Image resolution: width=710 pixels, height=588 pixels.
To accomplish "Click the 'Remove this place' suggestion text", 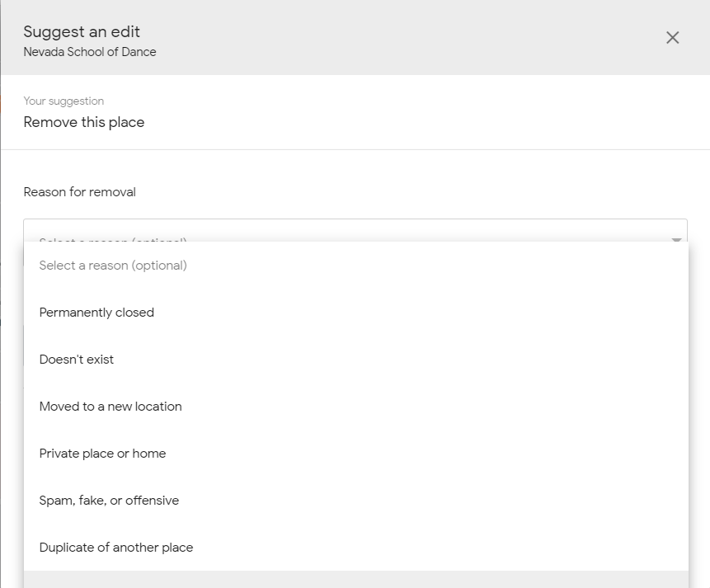I will click(84, 123).
